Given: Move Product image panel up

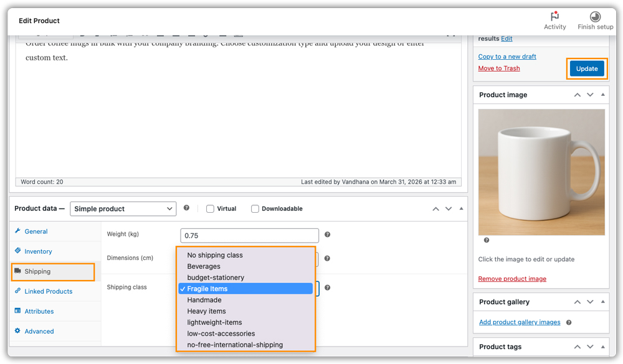Looking at the screenshot, I should pos(578,95).
